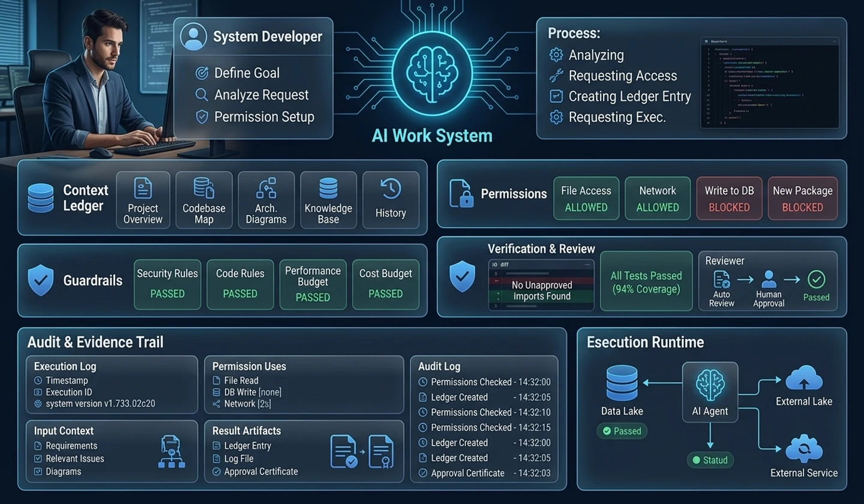Click Log File in Result Artifacts
Screen dimensions: 864x504
click(239, 459)
